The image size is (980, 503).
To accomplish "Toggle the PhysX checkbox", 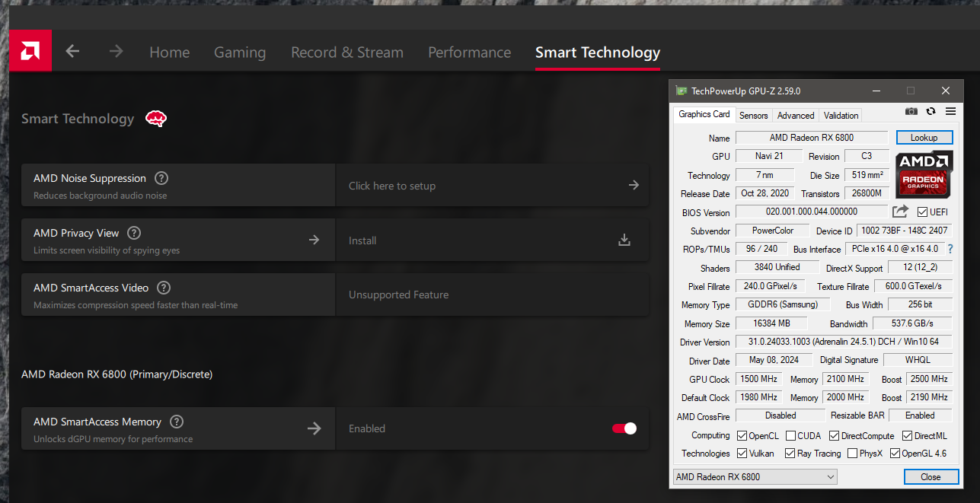I will [x=851, y=454].
